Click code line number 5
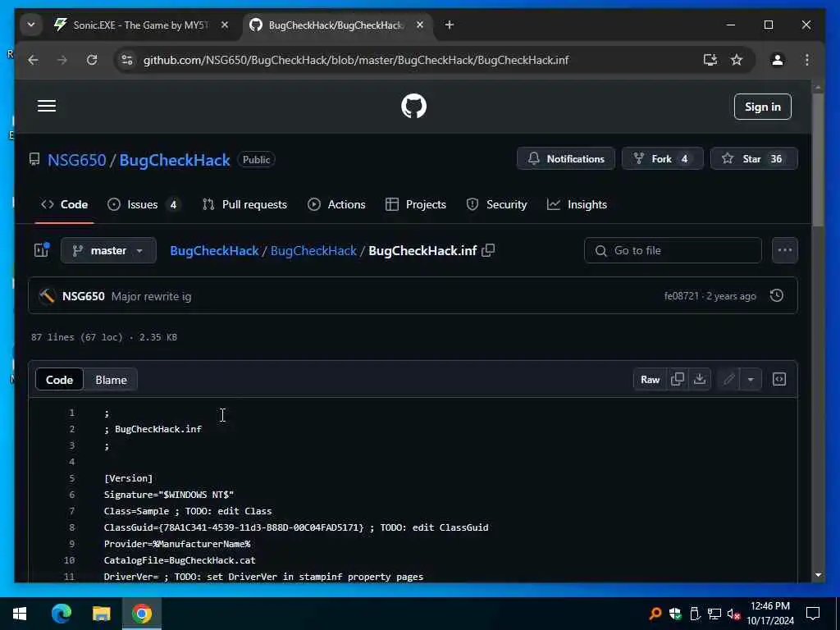The height and width of the screenshot is (630, 840). (x=72, y=478)
